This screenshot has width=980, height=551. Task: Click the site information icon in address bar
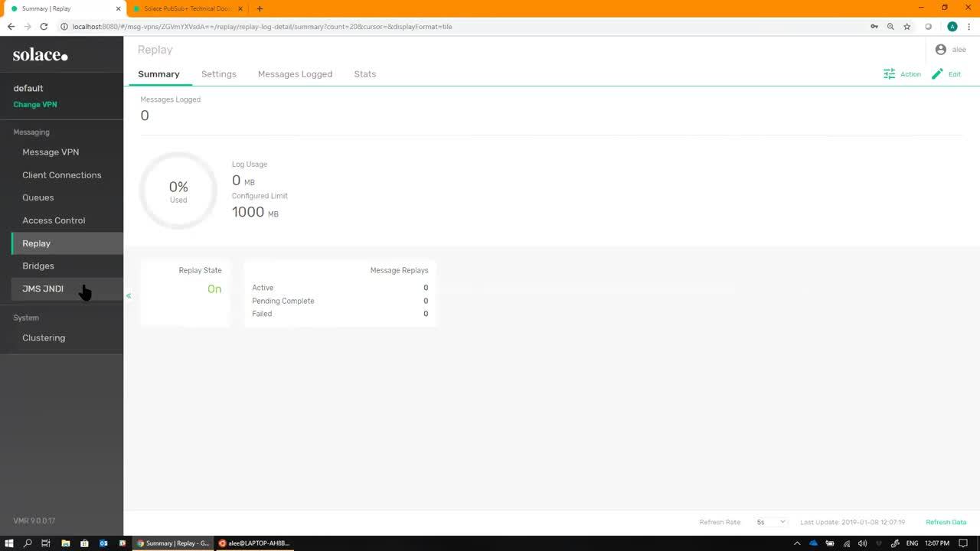point(64,26)
